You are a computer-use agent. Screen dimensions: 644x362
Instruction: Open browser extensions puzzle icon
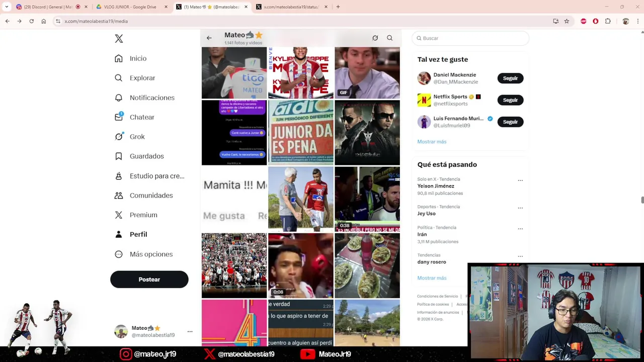point(608,21)
